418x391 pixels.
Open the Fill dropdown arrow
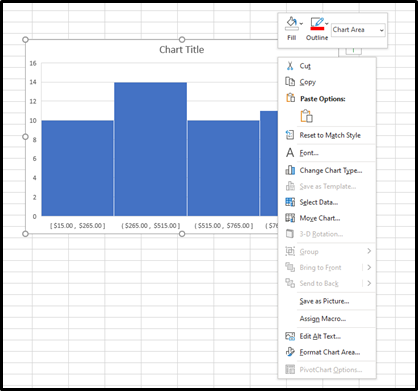301,24
